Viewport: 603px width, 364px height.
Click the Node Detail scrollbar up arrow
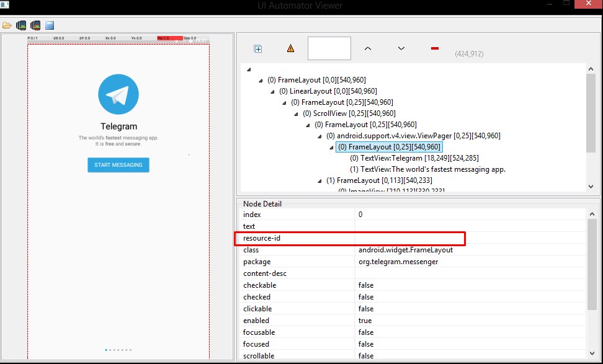pos(592,214)
